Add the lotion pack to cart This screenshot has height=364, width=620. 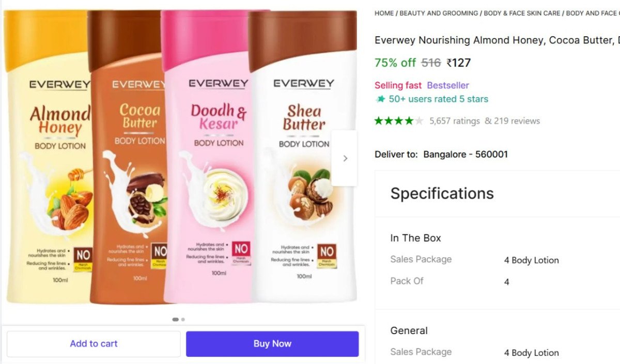pos(94,344)
